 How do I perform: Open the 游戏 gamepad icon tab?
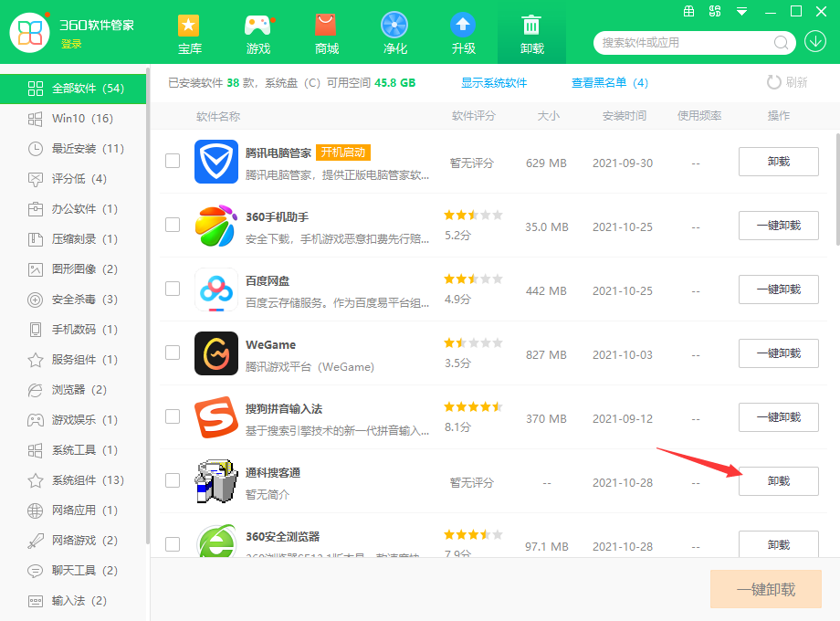(x=257, y=35)
